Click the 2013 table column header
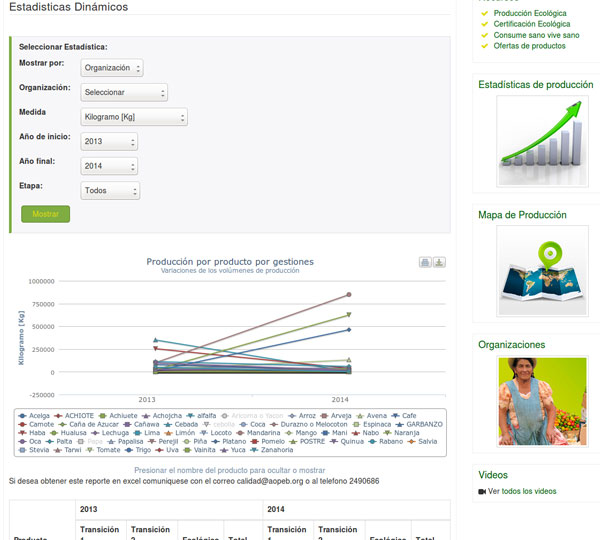600x540 pixels. [169, 509]
